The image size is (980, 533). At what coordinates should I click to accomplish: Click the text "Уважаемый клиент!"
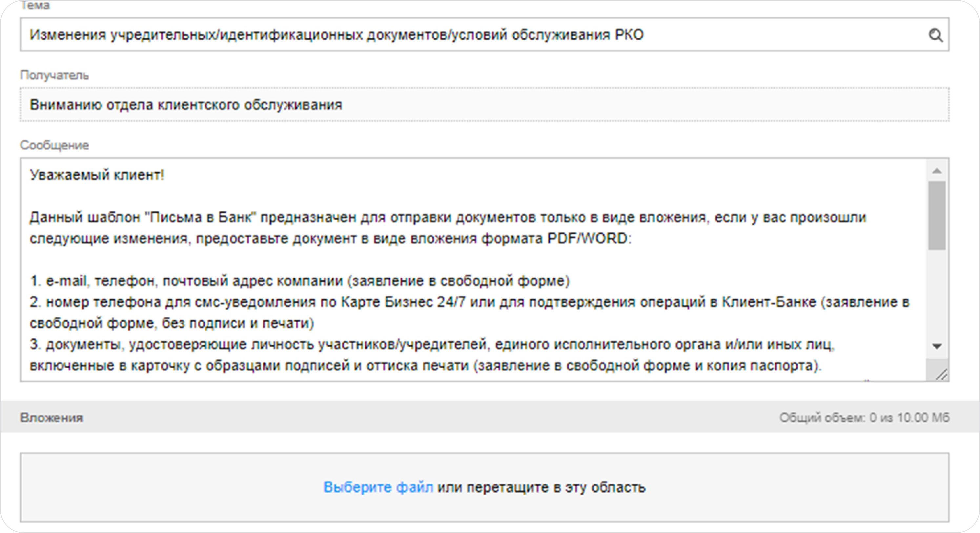point(97,175)
